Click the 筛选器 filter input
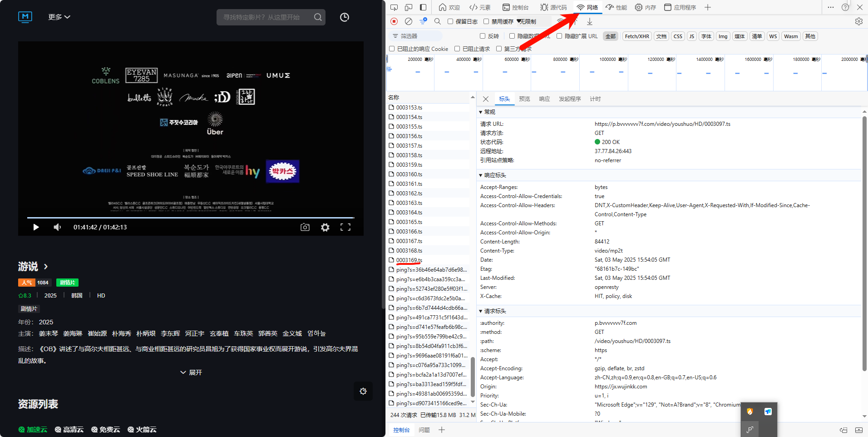This screenshot has height=437, width=868. pos(415,36)
